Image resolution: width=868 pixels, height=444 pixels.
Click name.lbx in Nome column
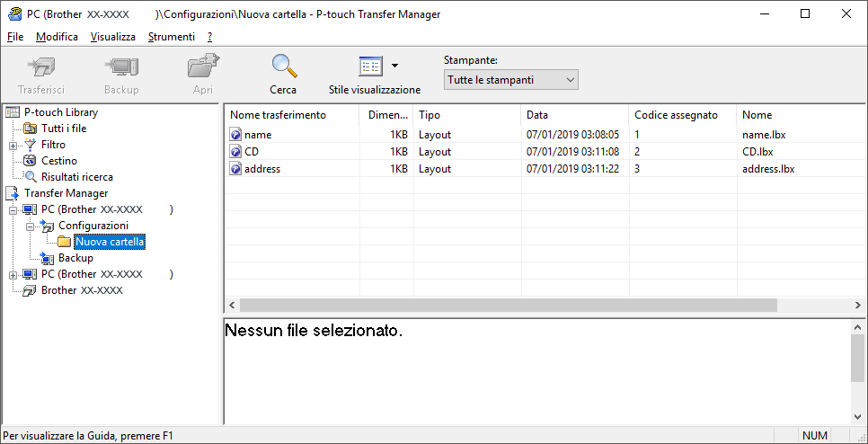(x=764, y=135)
